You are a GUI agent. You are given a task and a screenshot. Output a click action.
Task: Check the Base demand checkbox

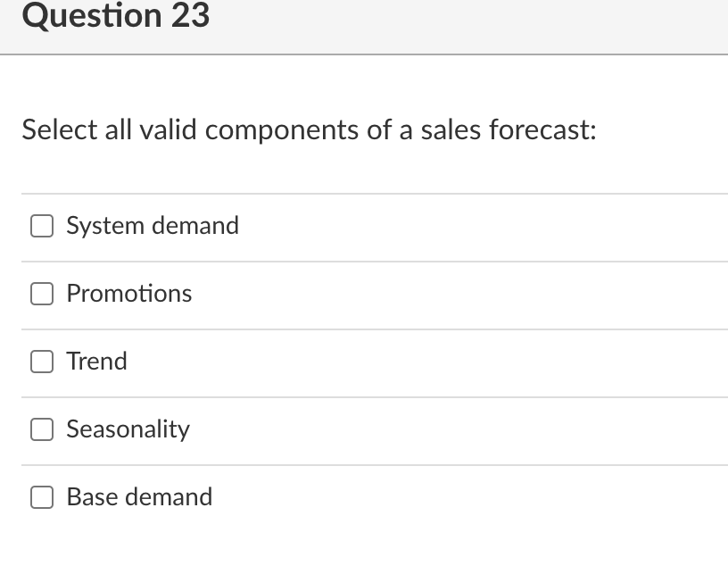point(41,497)
